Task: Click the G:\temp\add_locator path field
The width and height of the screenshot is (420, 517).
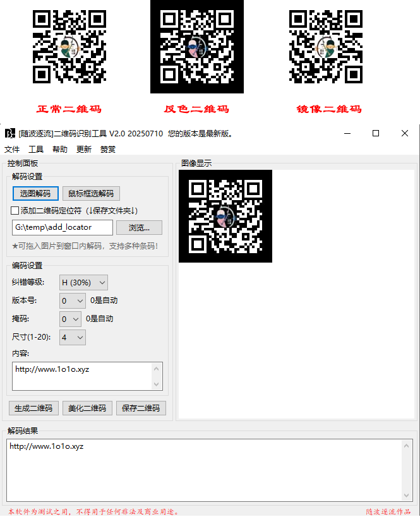Action: click(63, 227)
